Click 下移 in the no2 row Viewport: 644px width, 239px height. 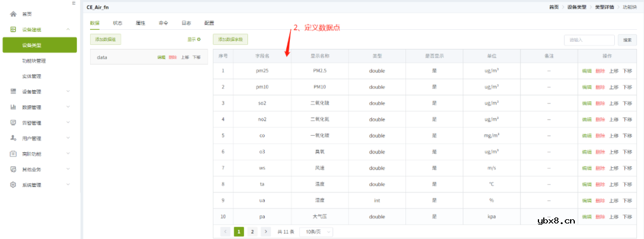coord(627,119)
